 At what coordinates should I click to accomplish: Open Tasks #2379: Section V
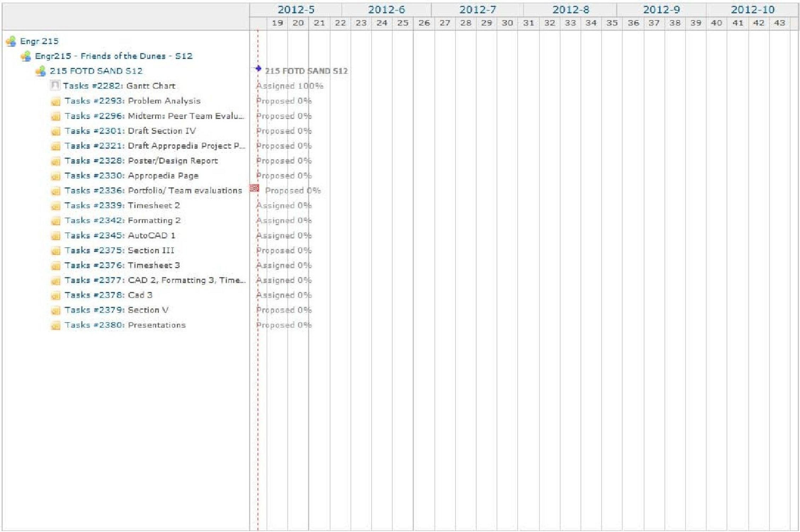pos(117,310)
